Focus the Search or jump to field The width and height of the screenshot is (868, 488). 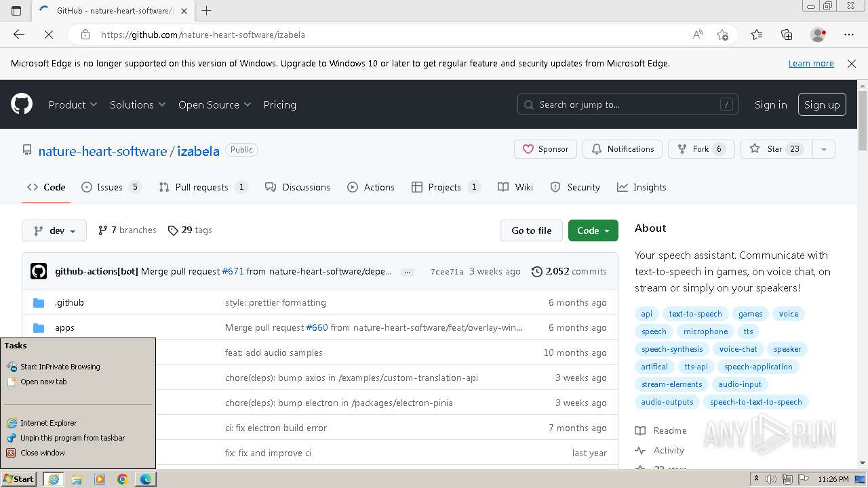click(628, 104)
